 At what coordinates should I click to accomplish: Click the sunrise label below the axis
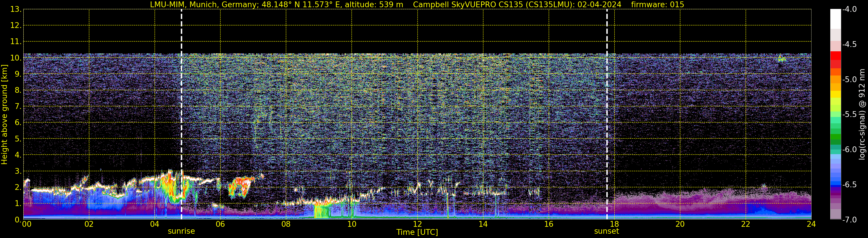[181, 231]
